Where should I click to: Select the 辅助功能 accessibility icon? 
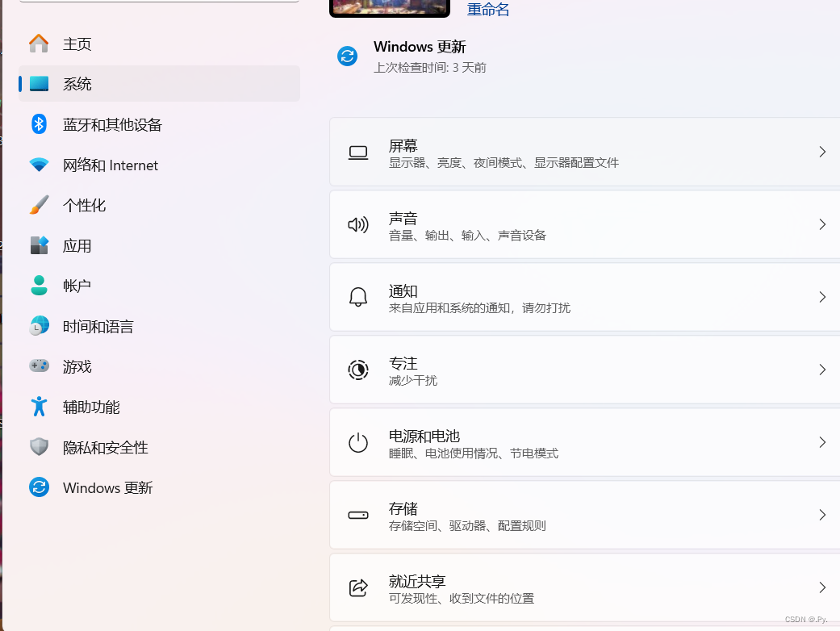point(39,407)
